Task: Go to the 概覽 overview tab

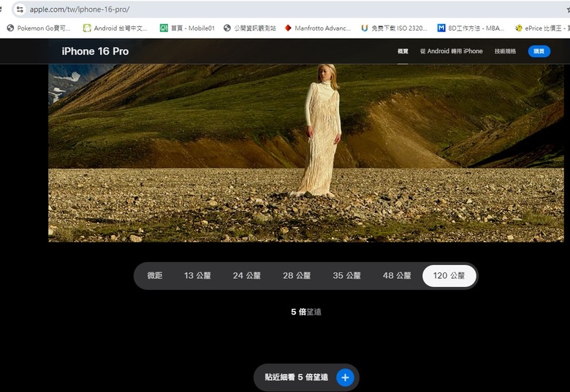Action: tap(403, 51)
